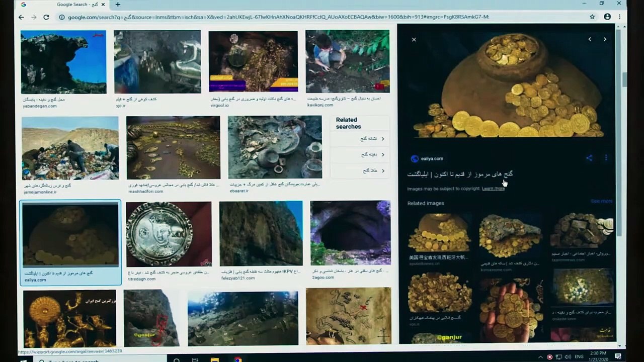Open the forest digging image from kavikonj.com

(348, 62)
